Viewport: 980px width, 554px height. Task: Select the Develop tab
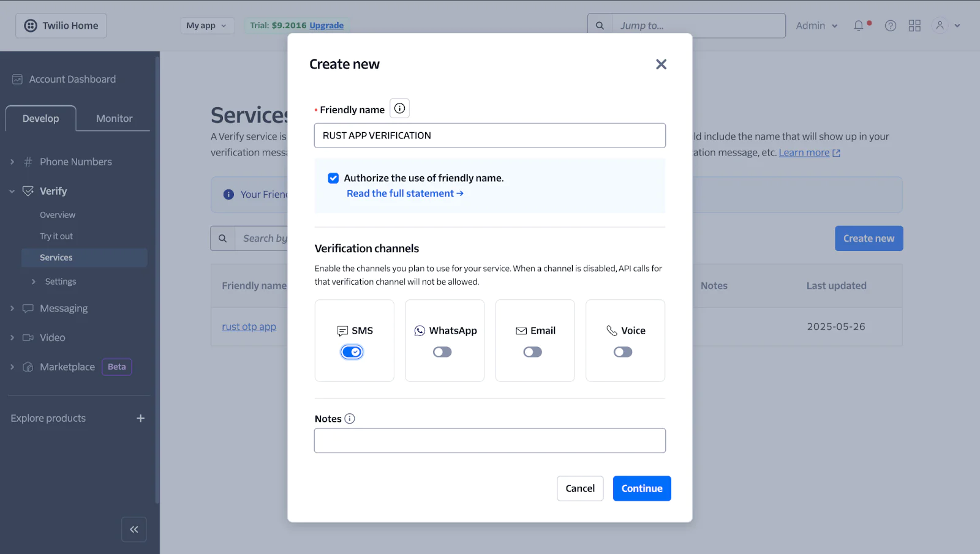(40, 118)
